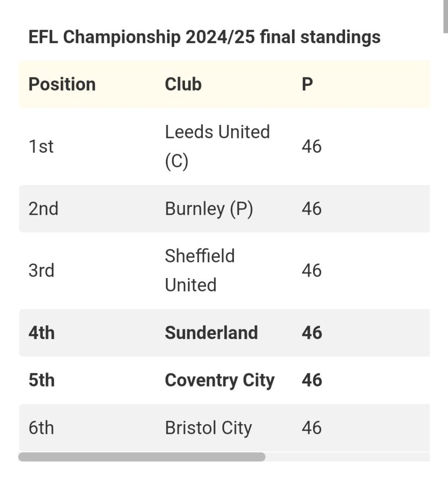
Task: Click the vertical page scrollbar thumb
Action: tap(446, 16)
